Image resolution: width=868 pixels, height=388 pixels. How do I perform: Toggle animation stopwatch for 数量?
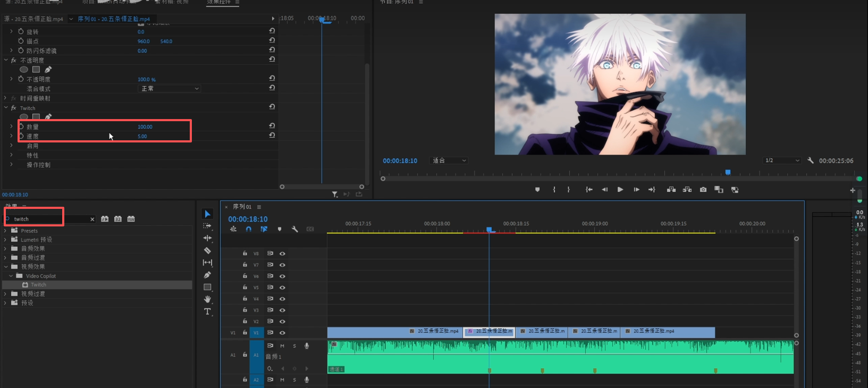coord(21,126)
